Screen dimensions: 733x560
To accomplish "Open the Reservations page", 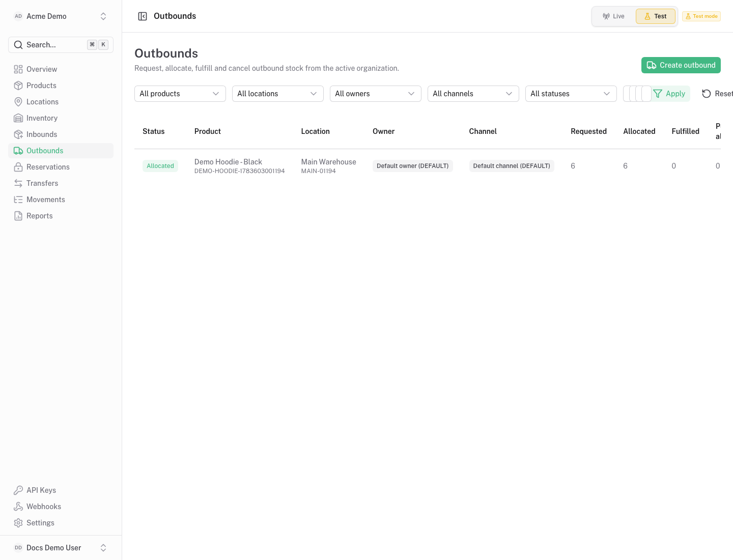I will 61,167.
